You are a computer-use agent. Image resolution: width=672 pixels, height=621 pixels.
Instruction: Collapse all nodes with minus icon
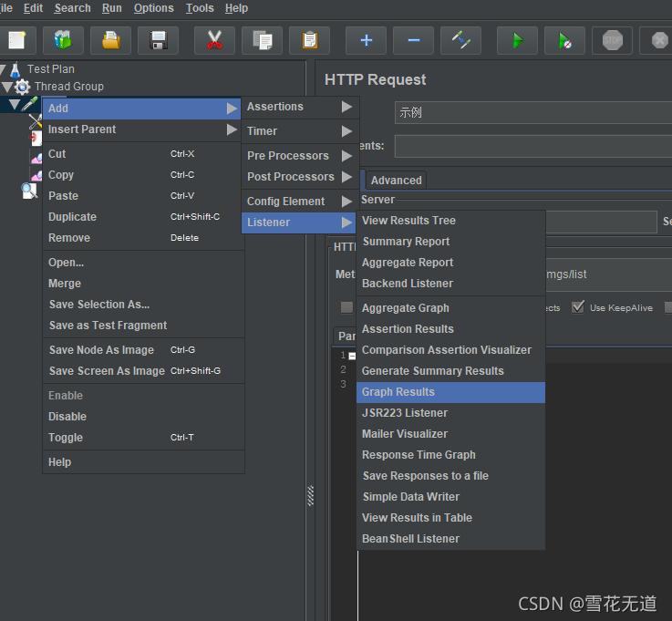pos(414,40)
